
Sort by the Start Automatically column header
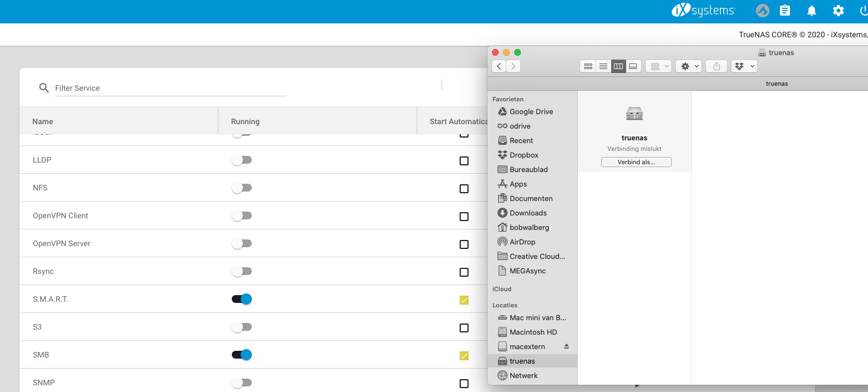click(x=459, y=121)
